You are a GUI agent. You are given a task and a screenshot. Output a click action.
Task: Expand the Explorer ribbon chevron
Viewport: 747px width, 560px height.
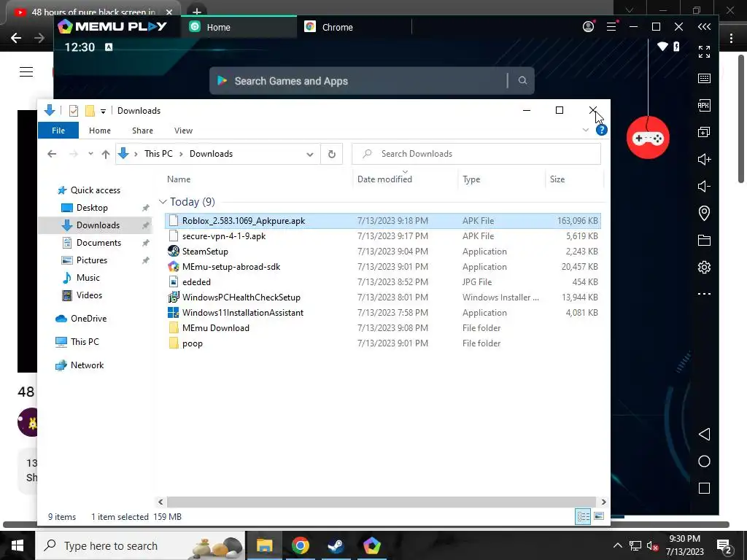click(586, 130)
